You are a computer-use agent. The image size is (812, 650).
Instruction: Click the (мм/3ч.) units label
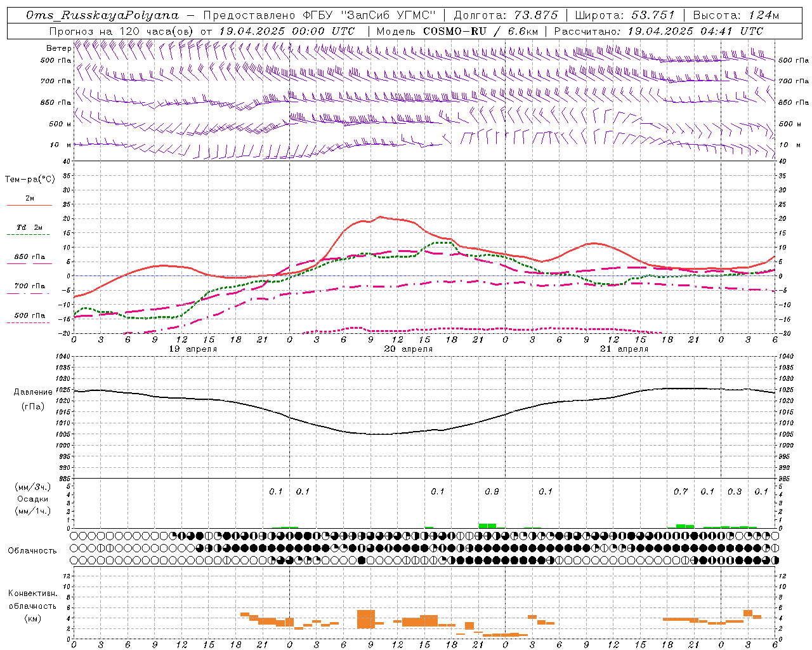coord(33,487)
